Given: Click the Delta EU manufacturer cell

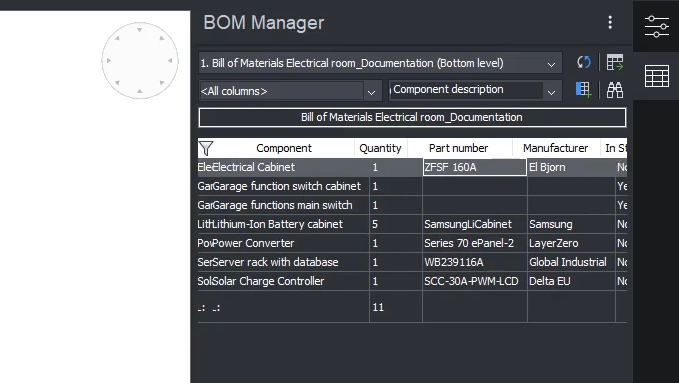Looking at the screenshot, I should pyautogui.click(x=571, y=281).
